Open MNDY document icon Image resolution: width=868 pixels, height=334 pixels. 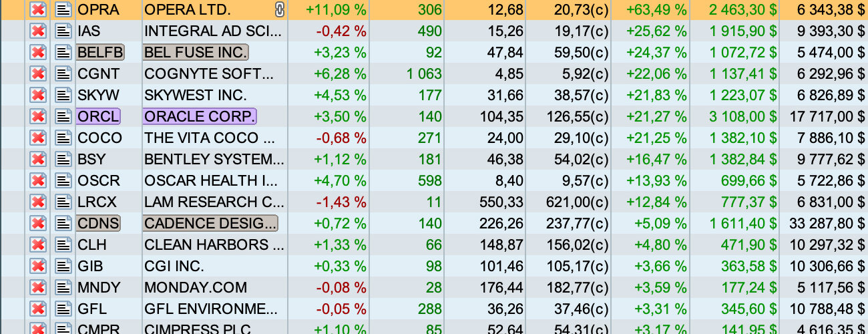pos(63,288)
